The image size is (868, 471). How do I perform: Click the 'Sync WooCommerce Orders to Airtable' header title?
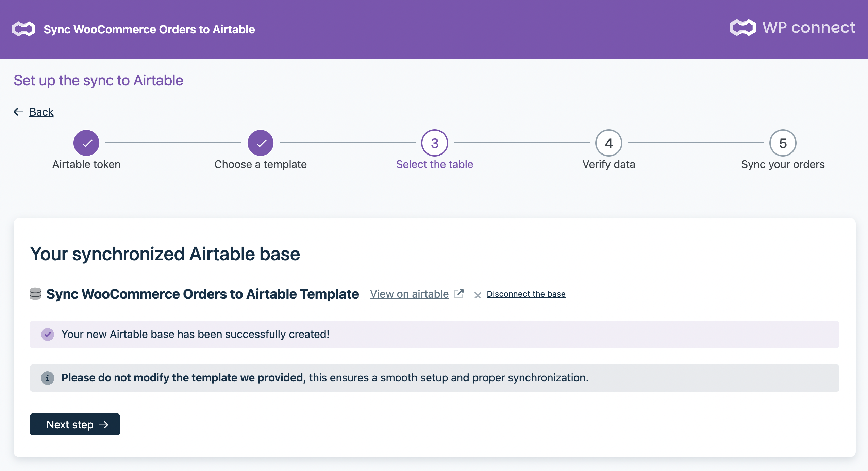pos(149,29)
